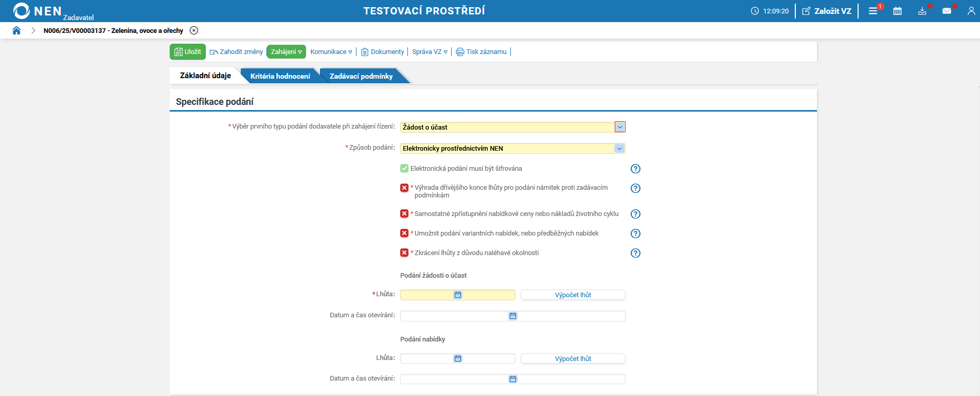
Task: Open the Zahájení dropdown menu
Action: 286,52
